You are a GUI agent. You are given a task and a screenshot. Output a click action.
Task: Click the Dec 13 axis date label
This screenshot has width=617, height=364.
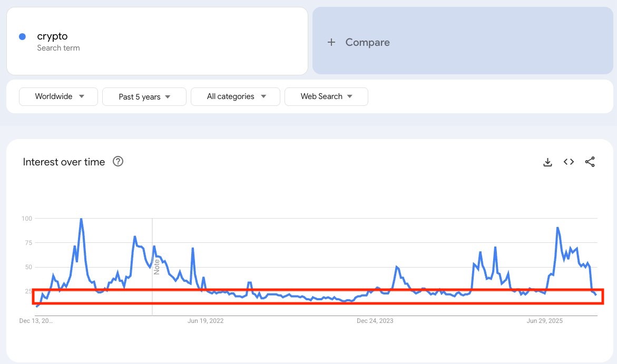coord(36,321)
